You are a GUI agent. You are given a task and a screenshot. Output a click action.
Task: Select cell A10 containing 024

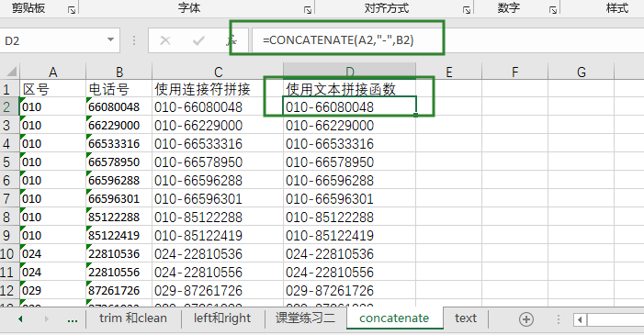click(53, 253)
